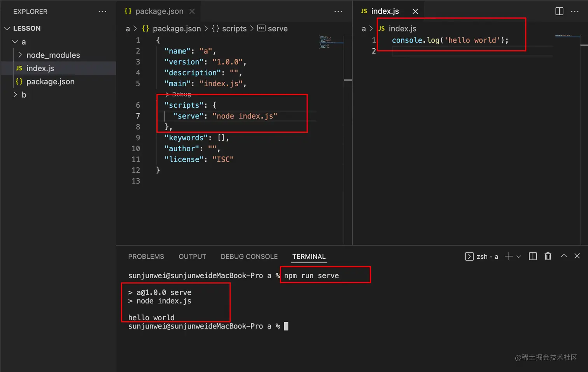Close the bottom panel
588x372 pixels.
[577, 256]
